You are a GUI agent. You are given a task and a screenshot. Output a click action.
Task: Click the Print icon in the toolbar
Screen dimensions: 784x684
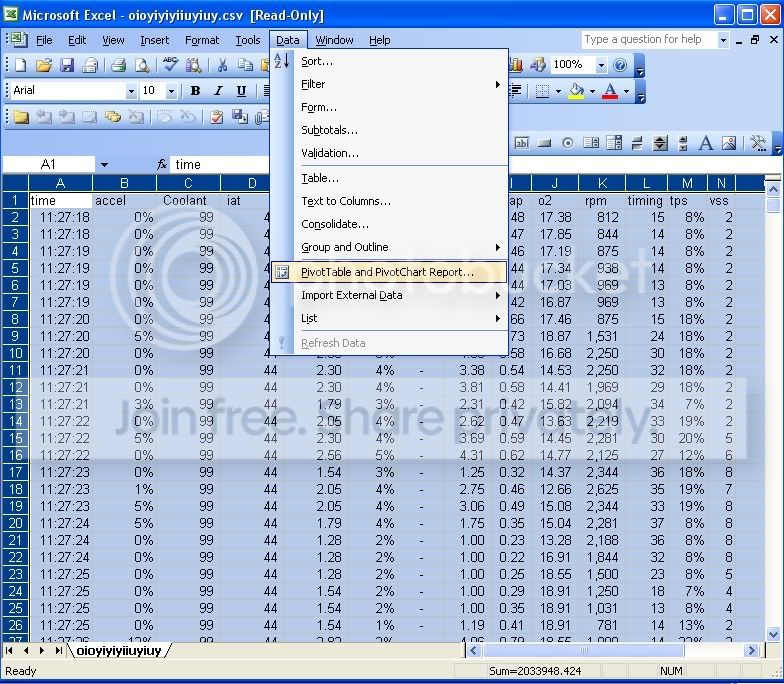pyautogui.click(x=118, y=64)
